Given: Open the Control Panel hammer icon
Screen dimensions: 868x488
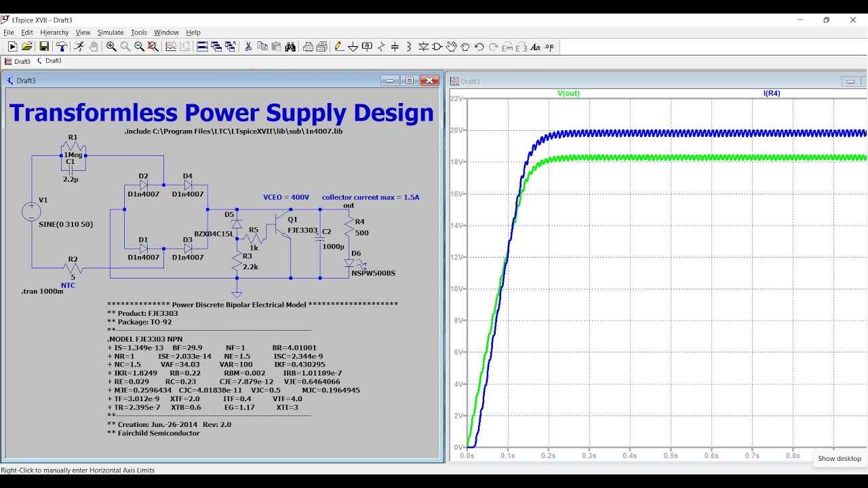Looking at the screenshot, I should point(62,47).
